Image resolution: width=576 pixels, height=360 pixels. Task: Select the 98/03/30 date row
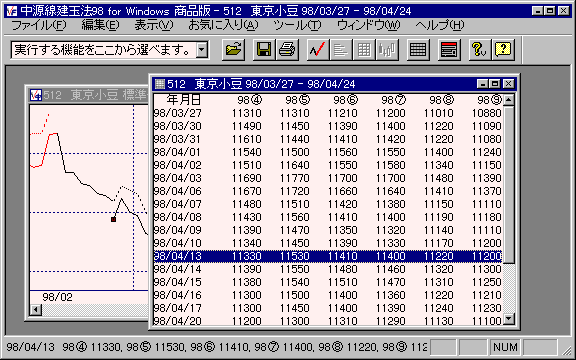click(328, 126)
